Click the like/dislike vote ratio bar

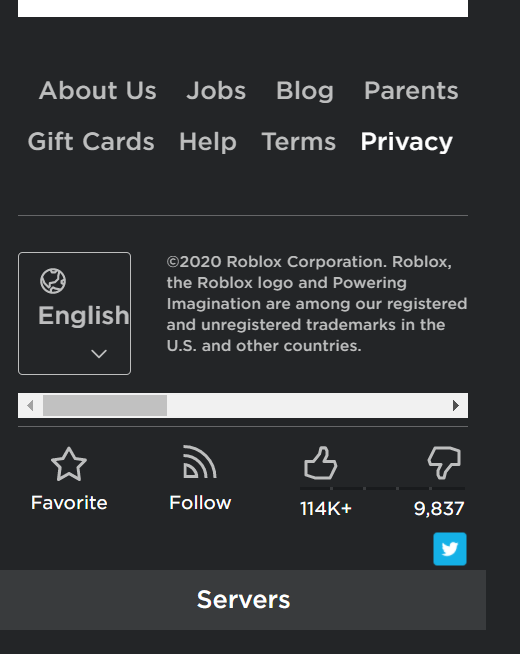point(382,488)
